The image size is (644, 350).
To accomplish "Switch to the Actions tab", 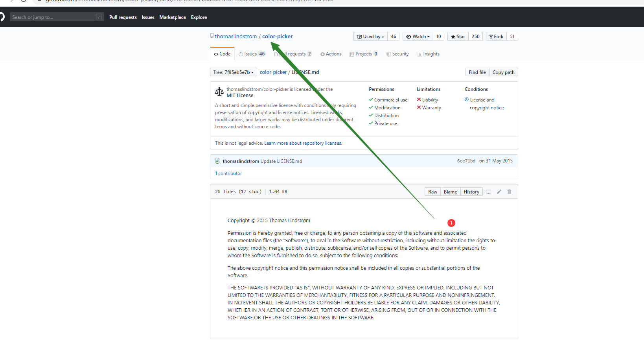I will tap(331, 54).
